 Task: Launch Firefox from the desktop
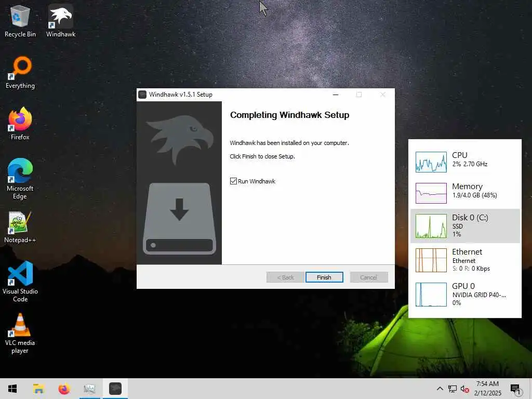tap(20, 124)
